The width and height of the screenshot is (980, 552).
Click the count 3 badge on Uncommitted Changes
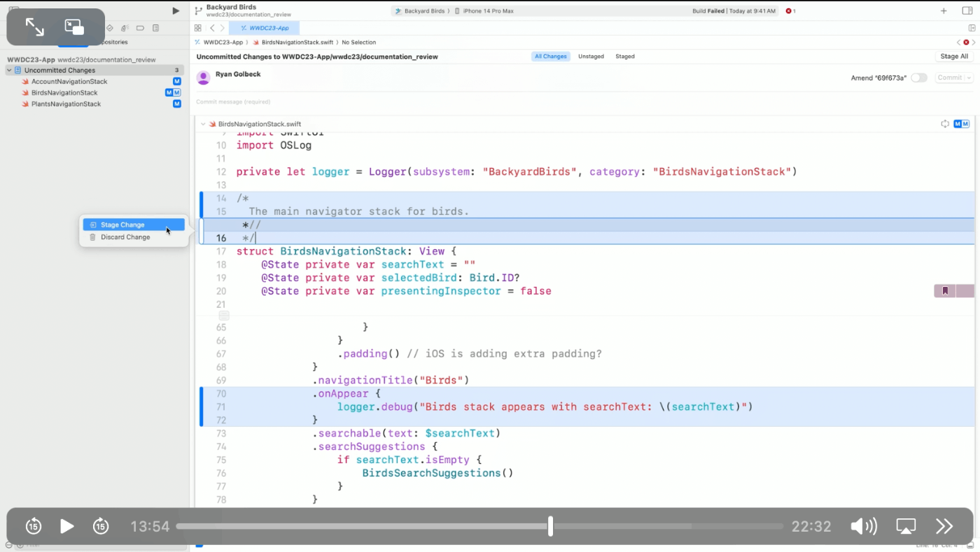pyautogui.click(x=177, y=70)
